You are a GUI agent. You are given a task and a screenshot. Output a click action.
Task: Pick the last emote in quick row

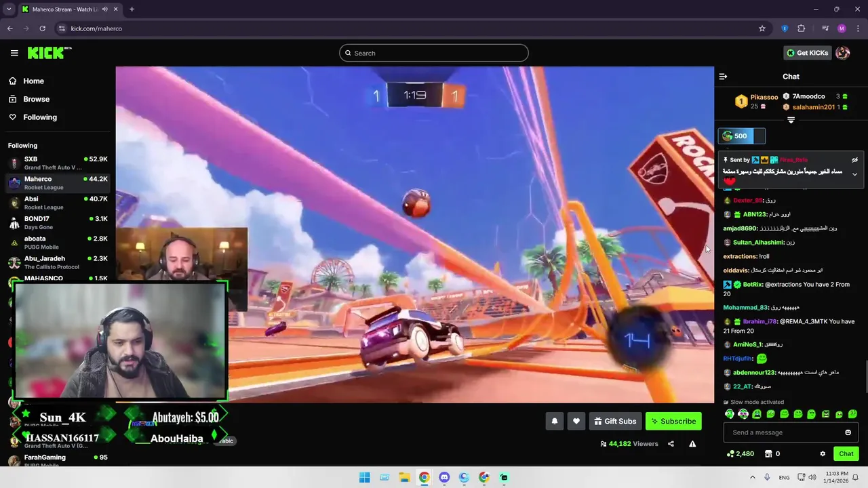point(853,413)
